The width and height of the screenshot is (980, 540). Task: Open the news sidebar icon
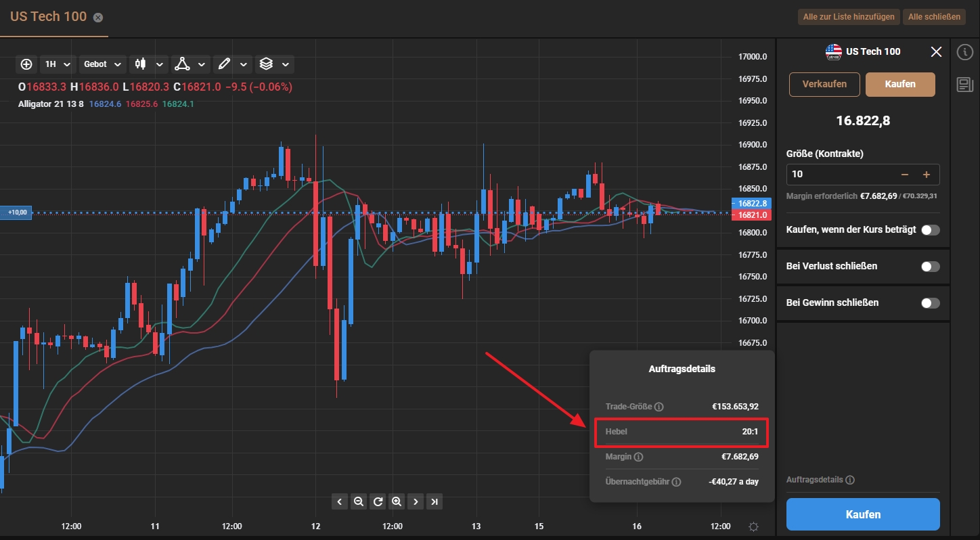point(964,85)
